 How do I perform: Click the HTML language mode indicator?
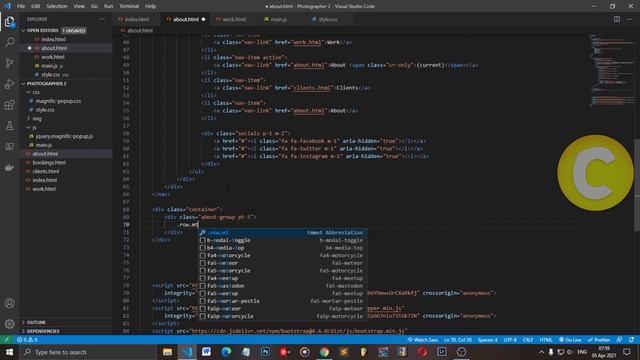tap(546, 340)
